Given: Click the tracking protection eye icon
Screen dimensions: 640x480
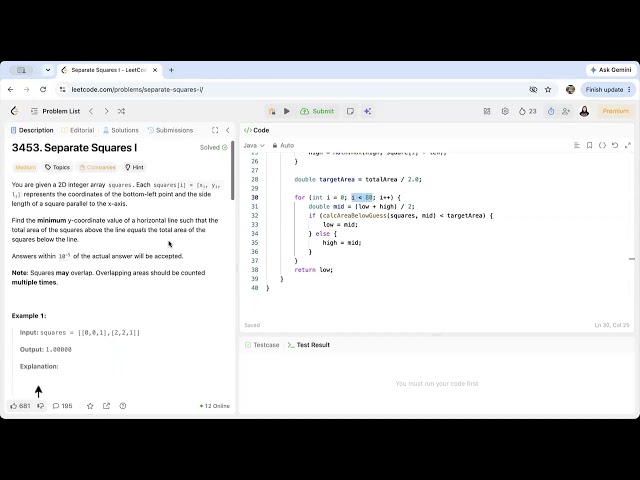Looking at the screenshot, I should tap(533, 89).
